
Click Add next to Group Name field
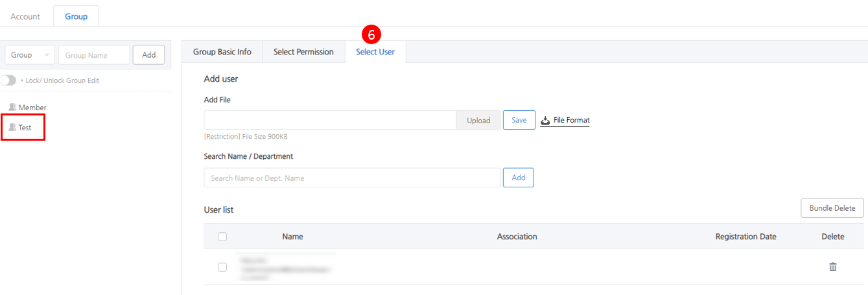point(148,55)
